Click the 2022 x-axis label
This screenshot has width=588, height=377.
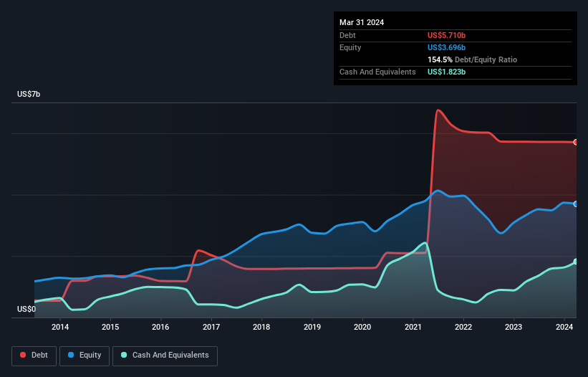click(x=463, y=327)
